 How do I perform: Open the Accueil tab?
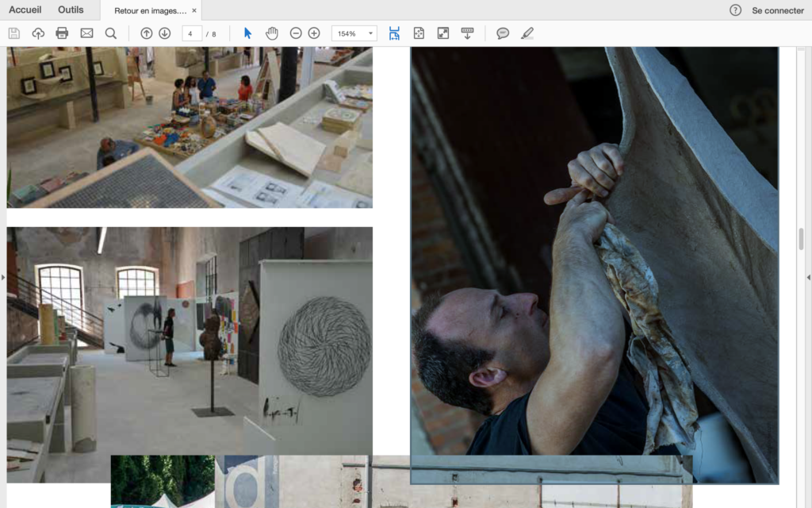[x=25, y=10]
